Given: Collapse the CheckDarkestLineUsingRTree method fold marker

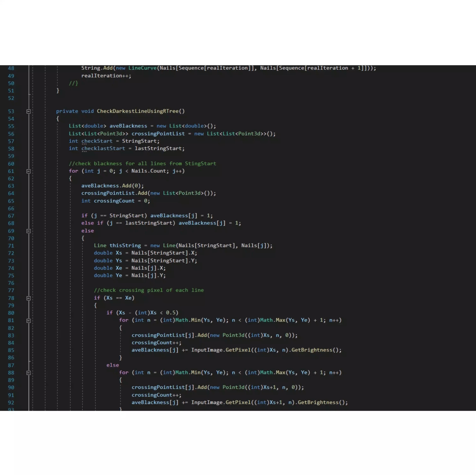Looking at the screenshot, I should pyautogui.click(x=29, y=112).
